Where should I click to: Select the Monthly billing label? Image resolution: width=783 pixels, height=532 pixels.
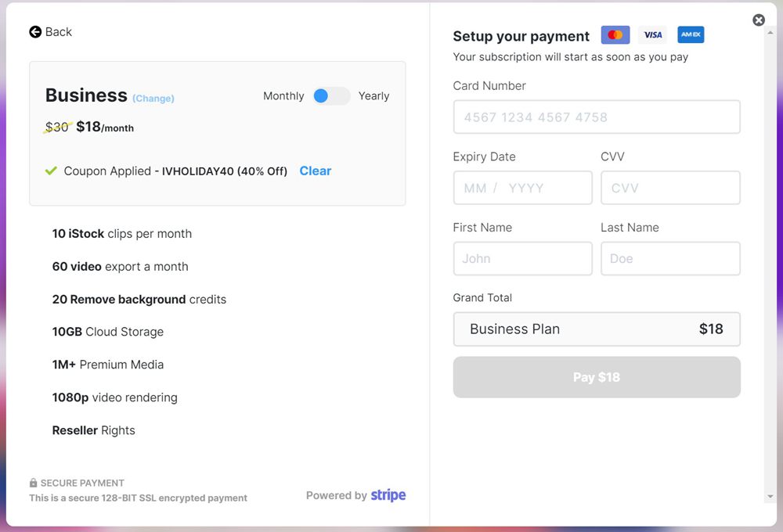pos(283,96)
